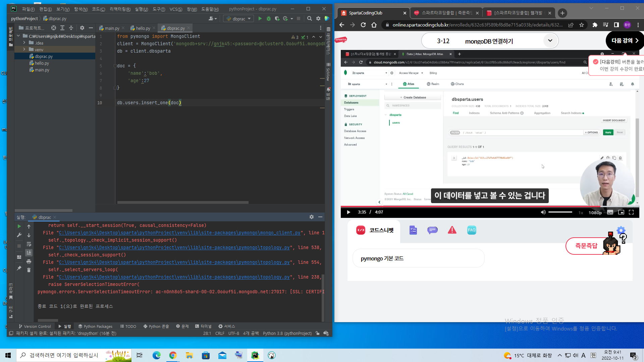Adjust the lecture video volume slider
644x362 pixels.
tap(560, 212)
